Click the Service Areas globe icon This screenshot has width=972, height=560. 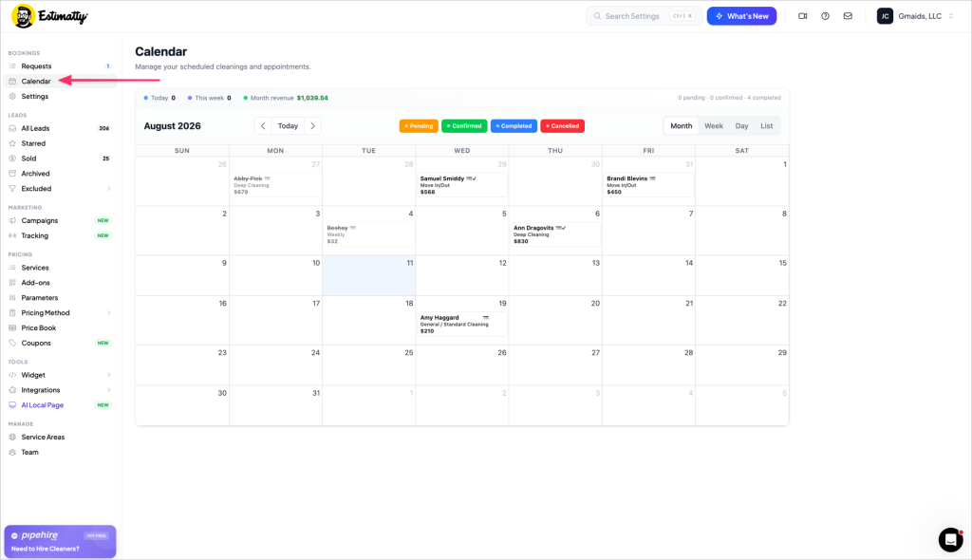click(x=12, y=438)
